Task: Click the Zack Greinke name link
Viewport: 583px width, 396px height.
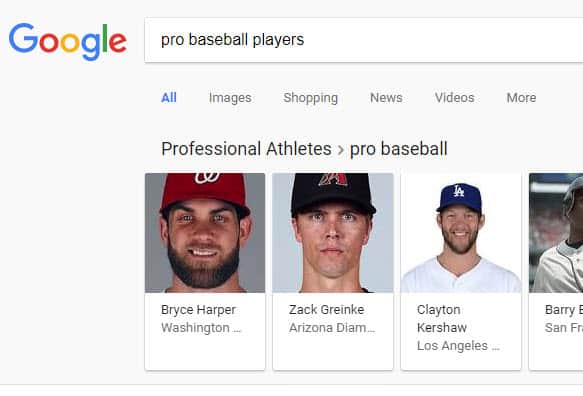Action: point(326,310)
